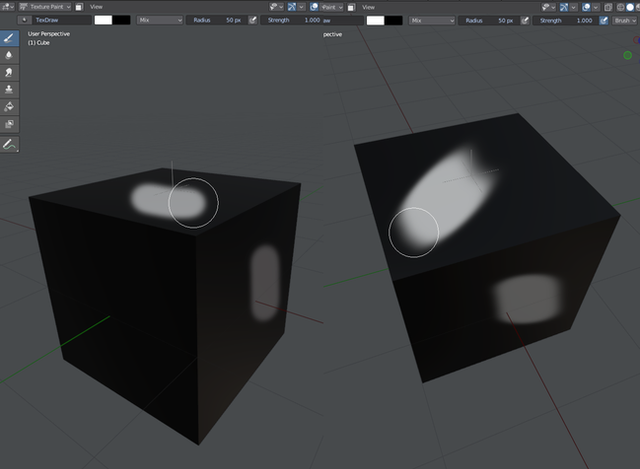Click green Y axis navigation gizmo

(x=628, y=55)
